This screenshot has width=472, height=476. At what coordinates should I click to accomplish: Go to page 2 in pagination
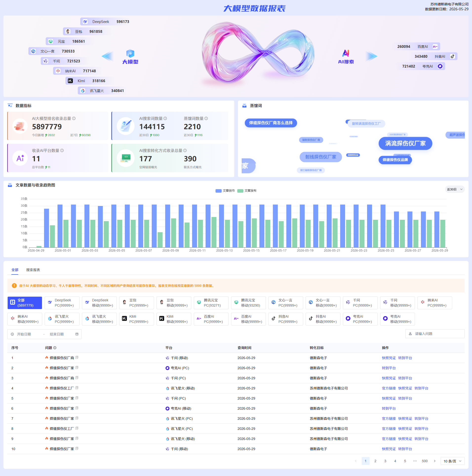coord(375,461)
